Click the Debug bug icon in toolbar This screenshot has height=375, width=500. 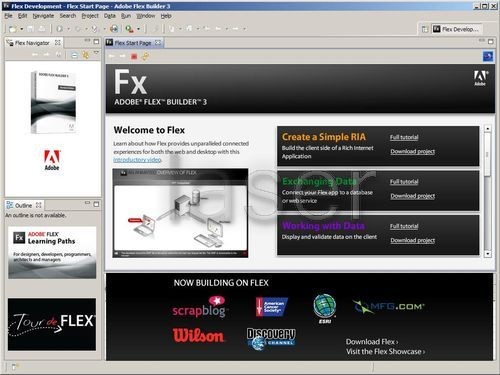[x=78, y=29]
